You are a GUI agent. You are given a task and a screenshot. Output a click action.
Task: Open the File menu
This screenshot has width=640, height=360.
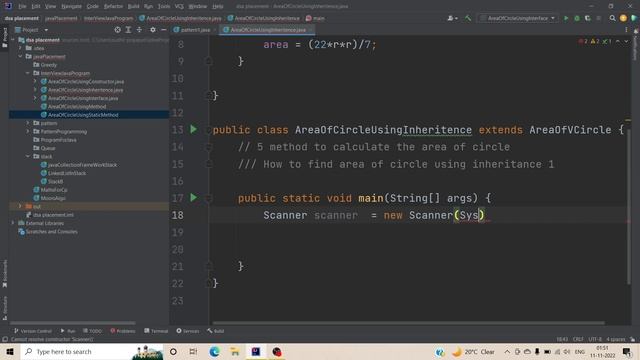[x=22, y=6]
